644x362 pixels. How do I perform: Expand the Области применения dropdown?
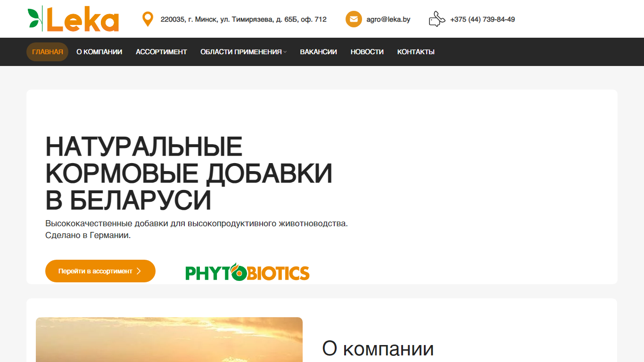pyautogui.click(x=243, y=52)
